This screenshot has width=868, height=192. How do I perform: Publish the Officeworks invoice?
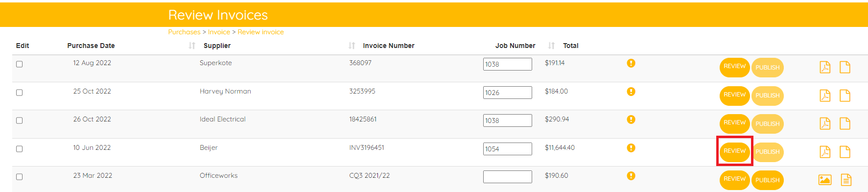click(x=767, y=180)
